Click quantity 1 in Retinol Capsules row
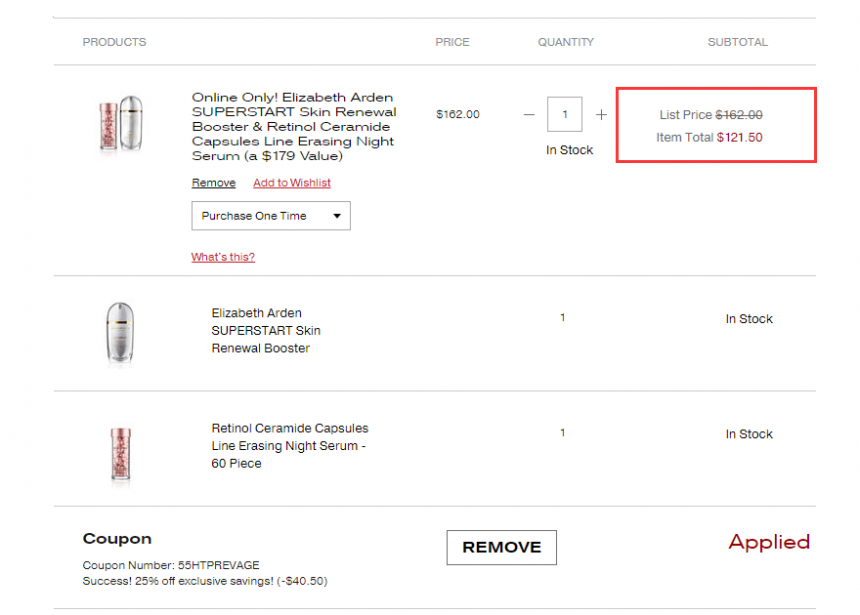This screenshot has width=860, height=615. pos(563,432)
